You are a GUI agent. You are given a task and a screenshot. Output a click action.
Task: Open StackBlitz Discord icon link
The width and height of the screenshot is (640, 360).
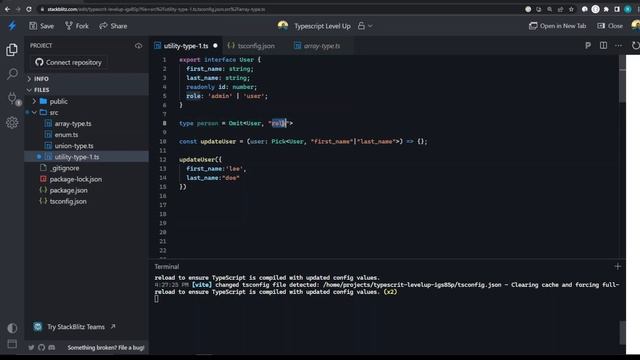click(51, 348)
